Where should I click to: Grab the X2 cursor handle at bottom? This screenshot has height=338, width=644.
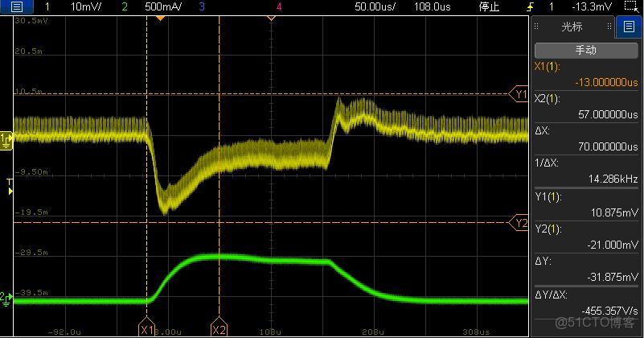click(219, 327)
